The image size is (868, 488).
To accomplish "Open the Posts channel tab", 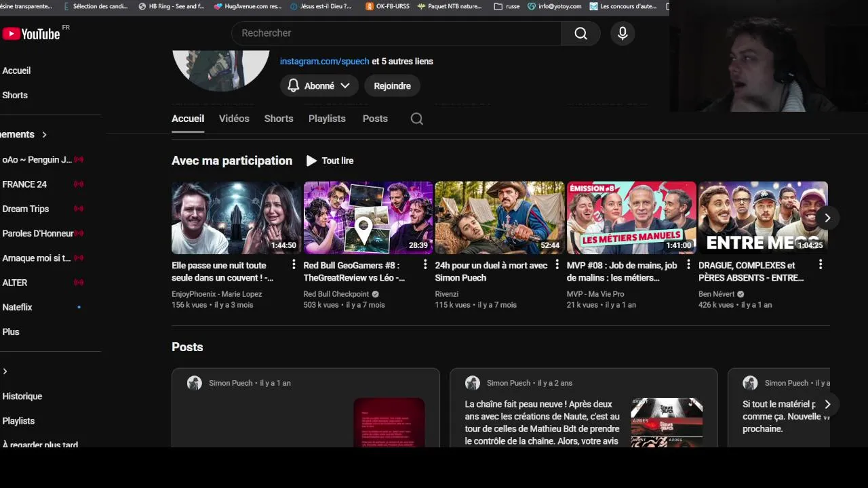I will click(375, 119).
